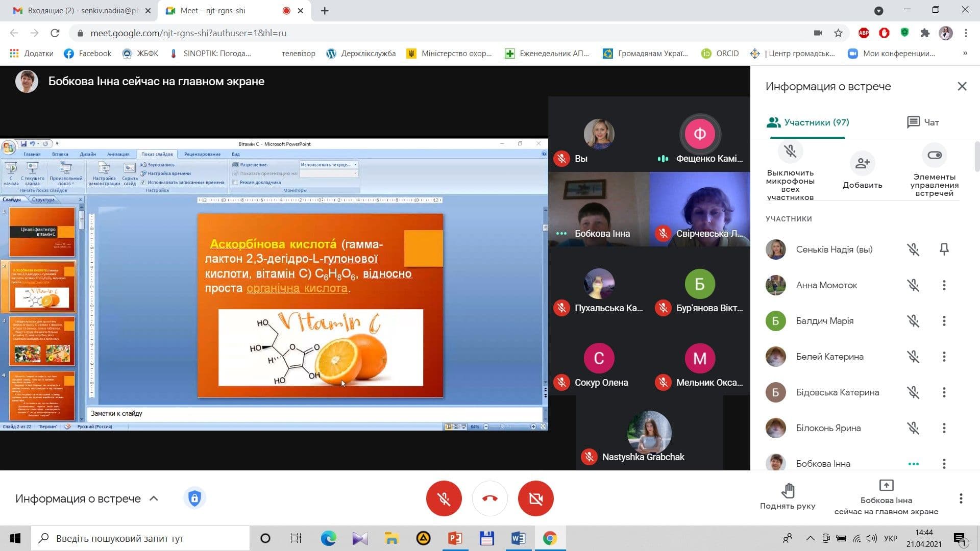Leave the call with the hang-up button
980x551 pixels.
click(x=489, y=498)
